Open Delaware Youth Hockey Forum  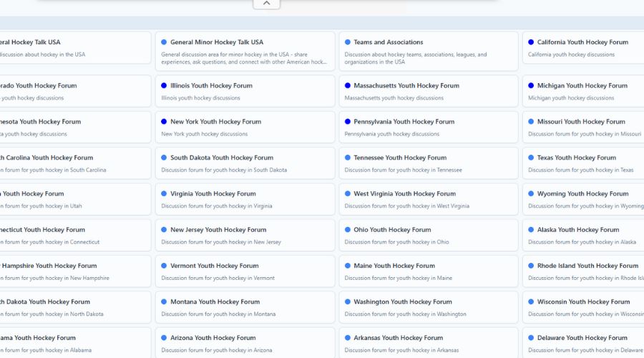point(582,338)
